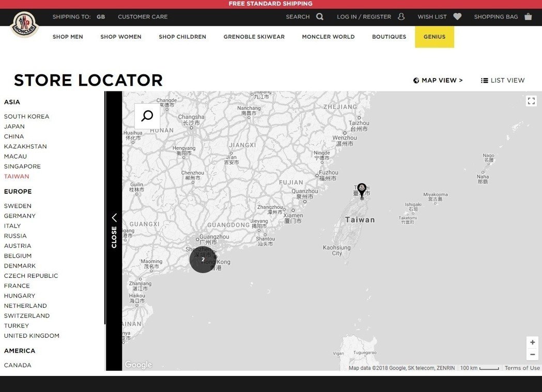Open the map Terms of Use link
The width and height of the screenshot is (542, 392).
(522, 368)
